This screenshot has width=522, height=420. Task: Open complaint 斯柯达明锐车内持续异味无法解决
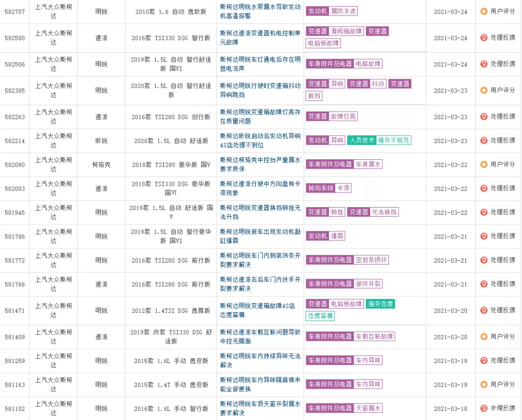pos(260,361)
